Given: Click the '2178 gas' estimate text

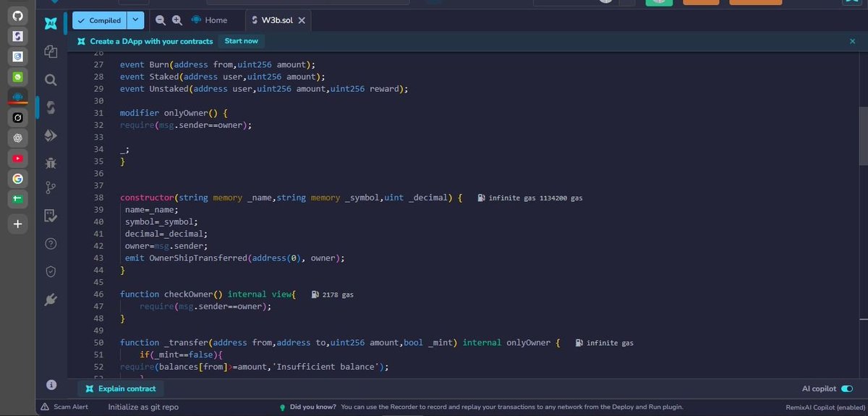Looking at the screenshot, I should (338, 294).
